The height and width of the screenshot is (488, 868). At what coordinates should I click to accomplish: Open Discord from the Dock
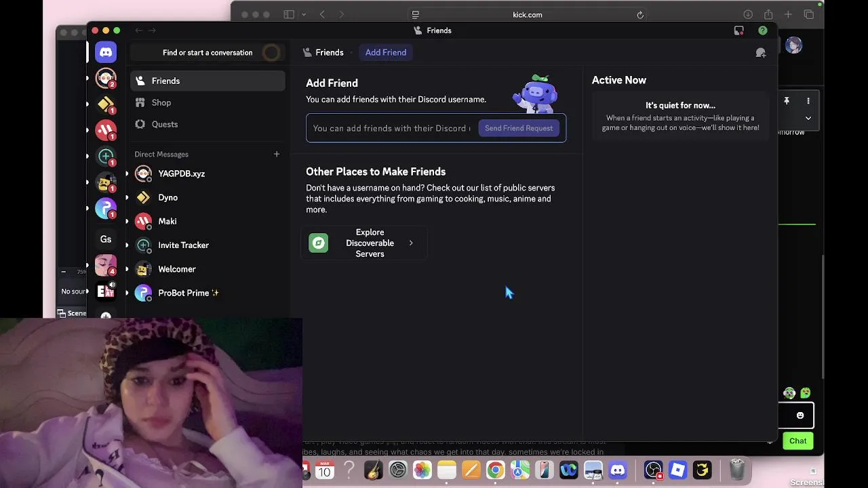(x=618, y=470)
